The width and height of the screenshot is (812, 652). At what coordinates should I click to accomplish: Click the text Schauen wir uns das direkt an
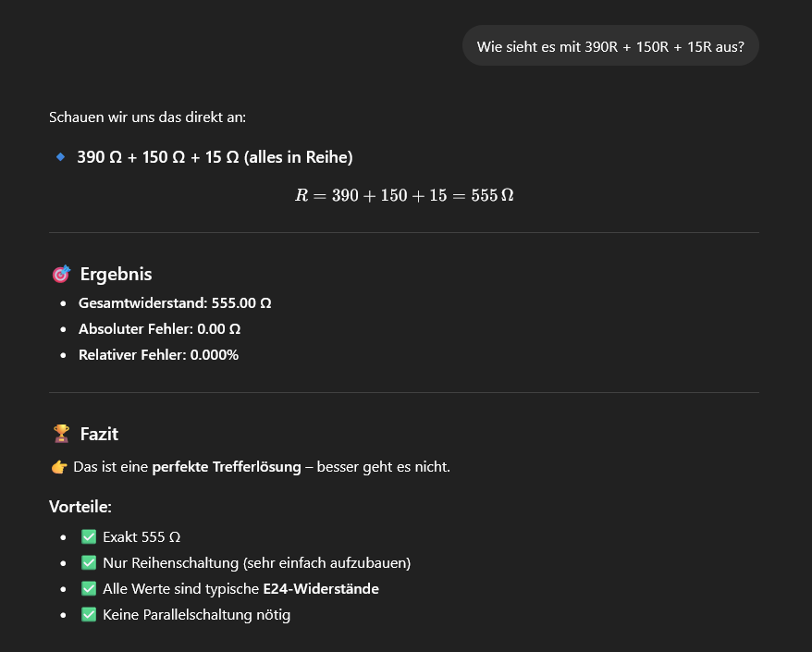[147, 117]
